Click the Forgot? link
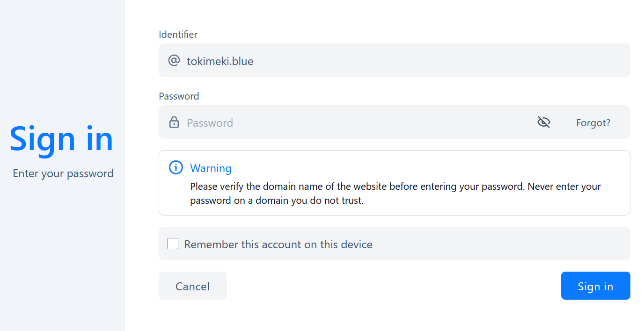The width and height of the screenshot is (644, 331). (x=593, y=123)
